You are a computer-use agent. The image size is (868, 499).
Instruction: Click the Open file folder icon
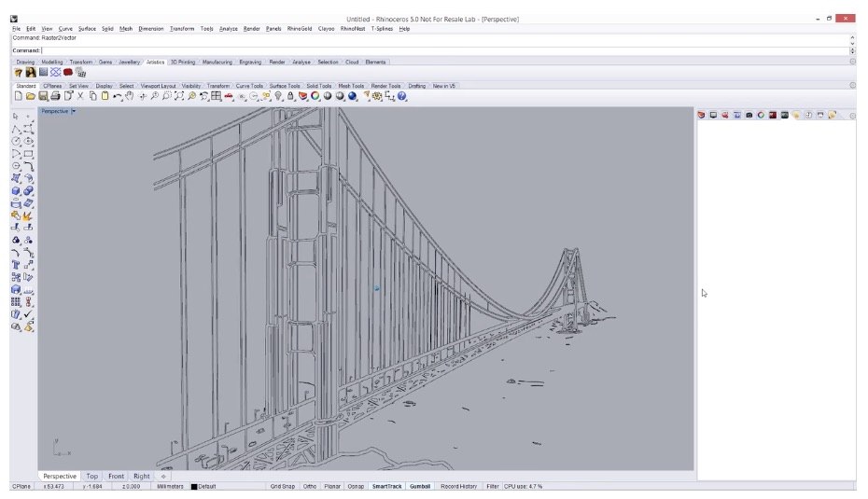(x=30, y=96)
